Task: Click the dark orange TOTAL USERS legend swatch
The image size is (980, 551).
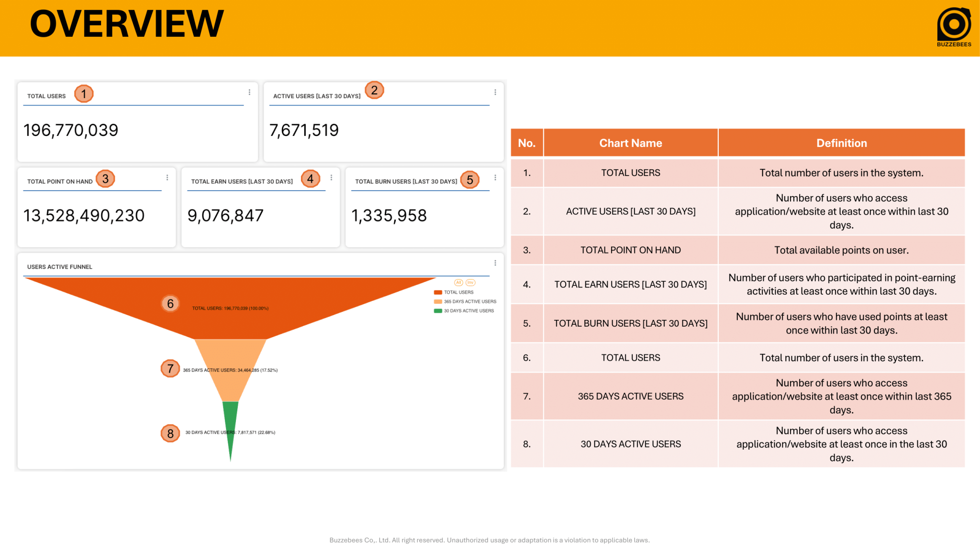Action: pos(437,292)
